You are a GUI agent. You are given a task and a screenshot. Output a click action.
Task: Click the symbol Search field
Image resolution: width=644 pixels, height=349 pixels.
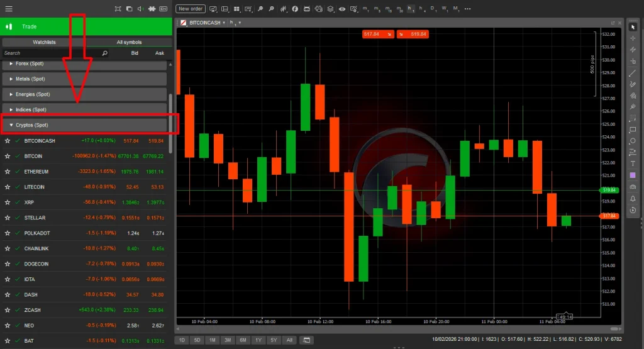55,53
